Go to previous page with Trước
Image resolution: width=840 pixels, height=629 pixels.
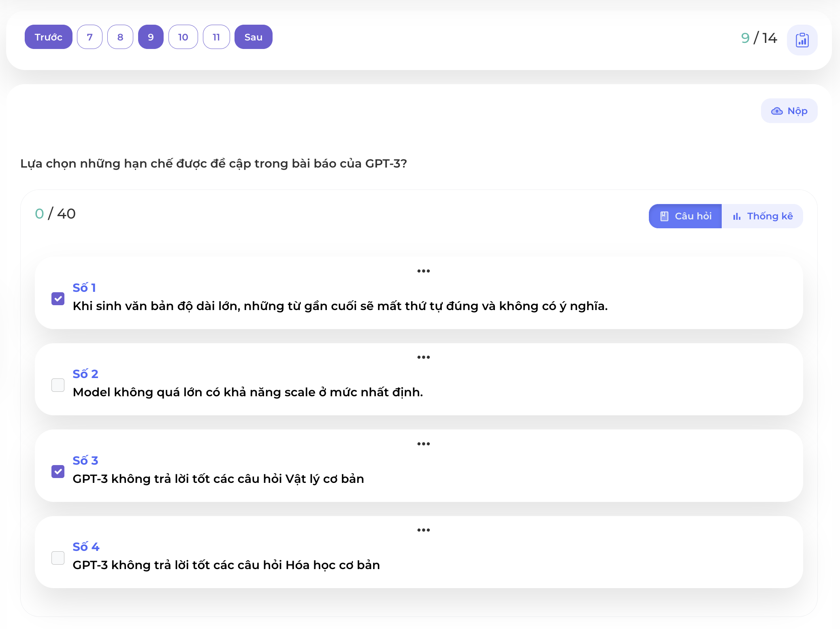pos(49,37)
